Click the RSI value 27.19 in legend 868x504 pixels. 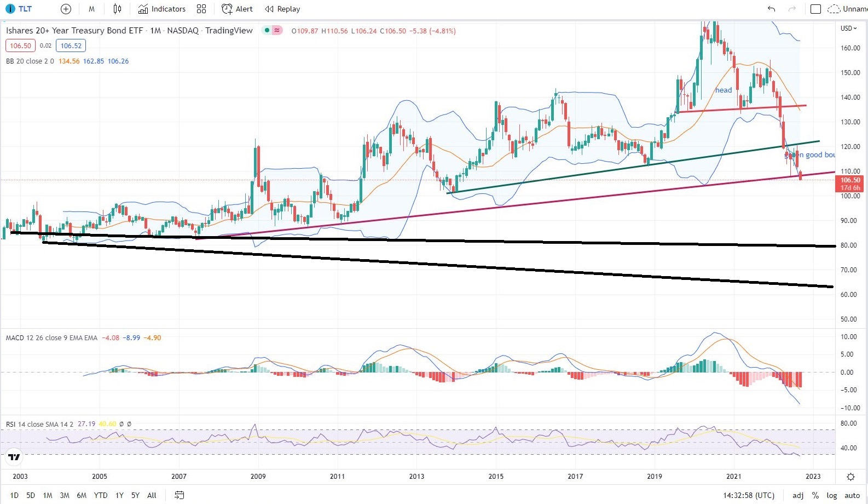(x=86, y=424)
